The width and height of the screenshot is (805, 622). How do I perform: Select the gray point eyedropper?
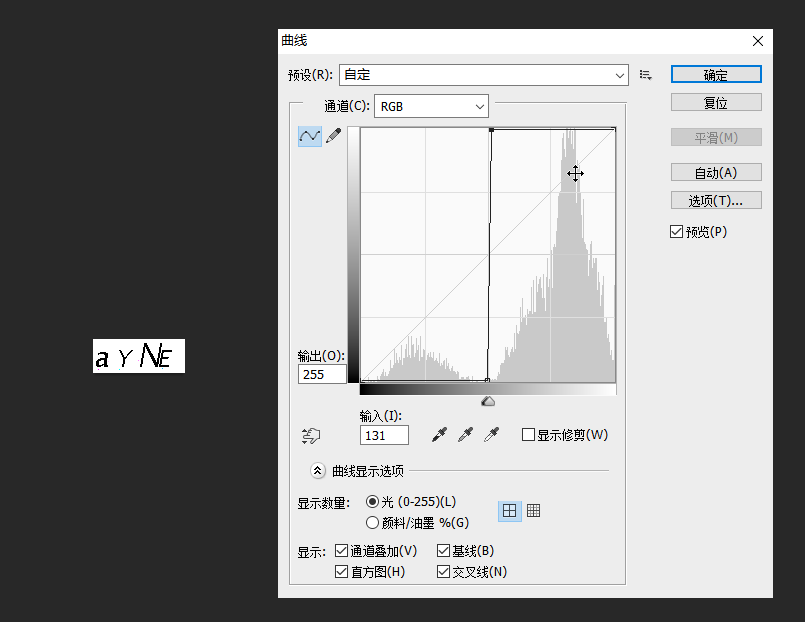tap(464, 434)
